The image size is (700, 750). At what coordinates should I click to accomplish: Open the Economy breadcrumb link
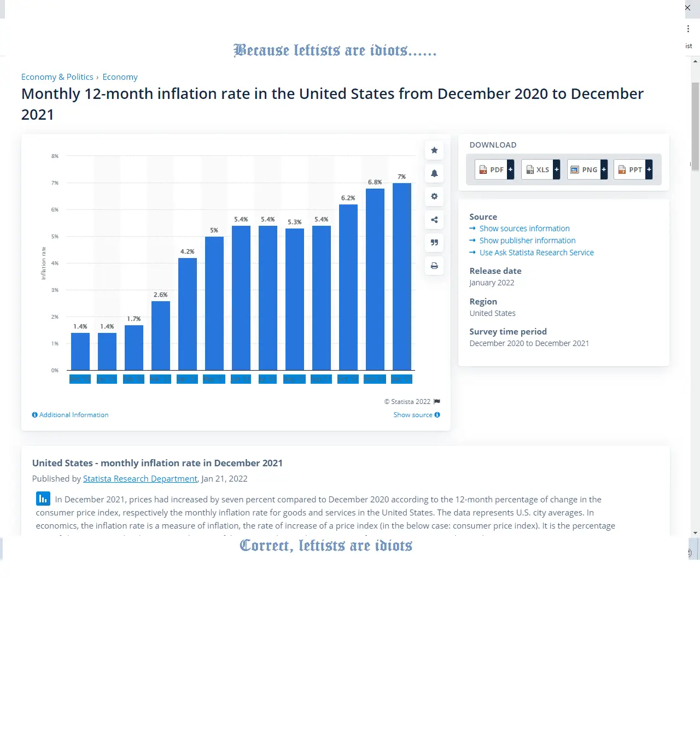[120, 77]
